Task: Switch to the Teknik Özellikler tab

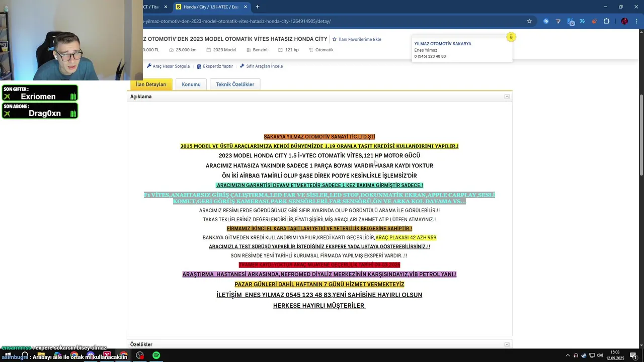Action: pyautogui.click(x=235, y=84)
